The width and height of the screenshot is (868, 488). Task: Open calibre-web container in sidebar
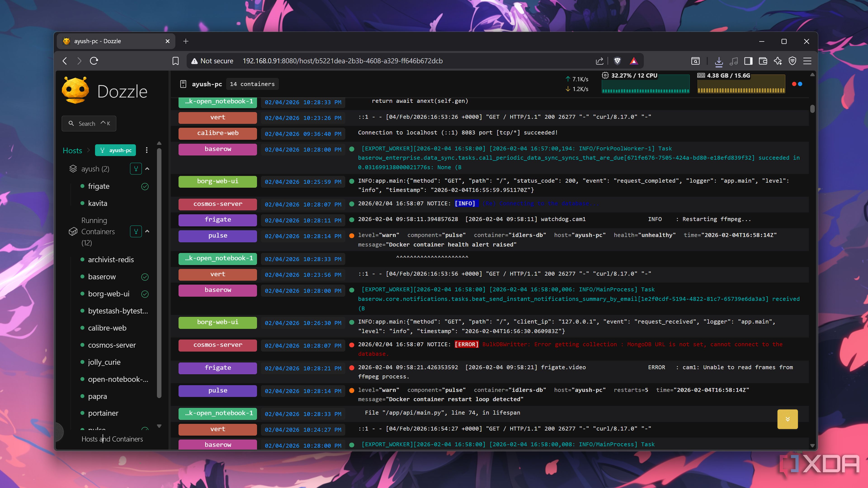coord(107,328)
